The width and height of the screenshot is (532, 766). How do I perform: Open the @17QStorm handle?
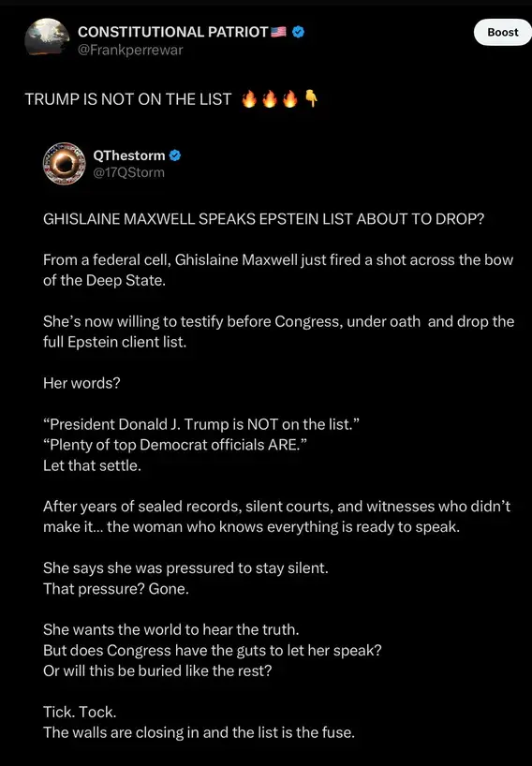[x=128, y=172]
